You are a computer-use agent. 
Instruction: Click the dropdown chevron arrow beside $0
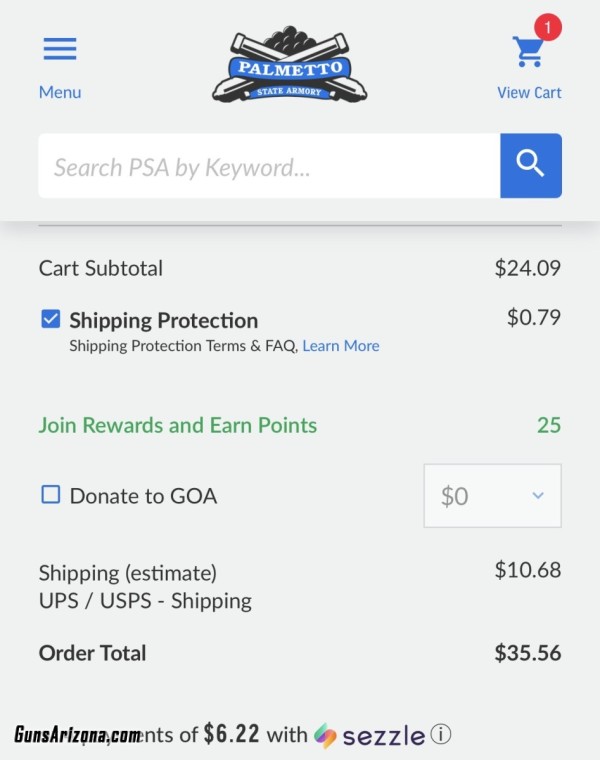point(537,496)
